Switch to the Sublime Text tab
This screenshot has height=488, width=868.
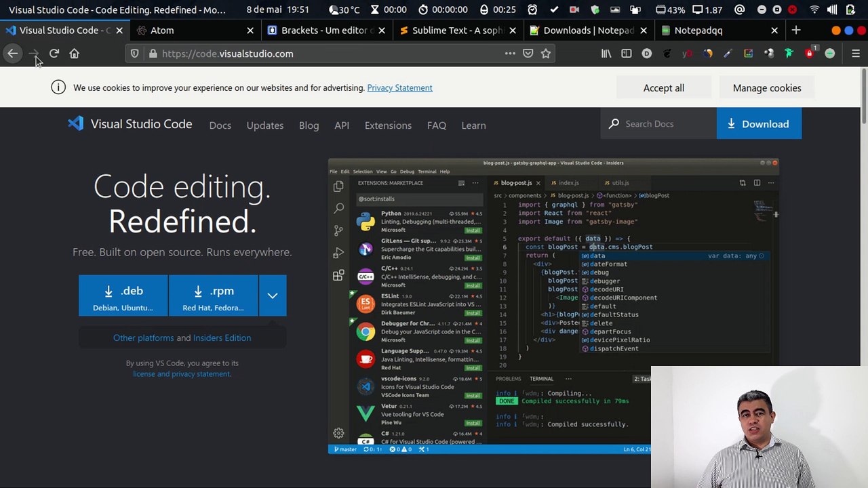pyautogui.click(x=457, y=30)
